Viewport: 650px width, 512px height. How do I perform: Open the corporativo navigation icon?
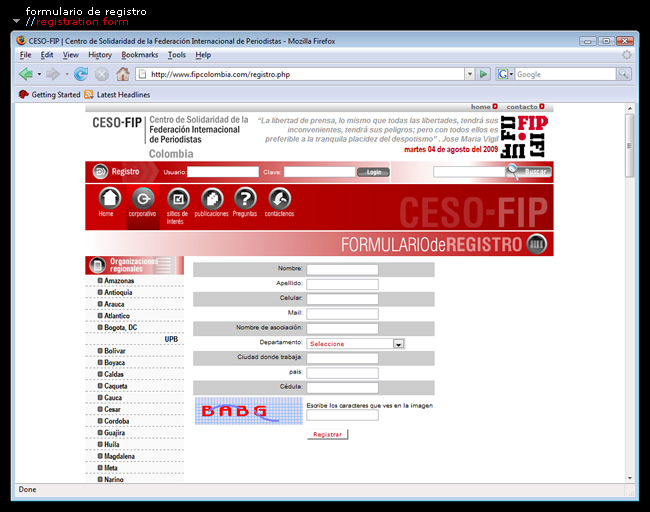click(143, 200)
